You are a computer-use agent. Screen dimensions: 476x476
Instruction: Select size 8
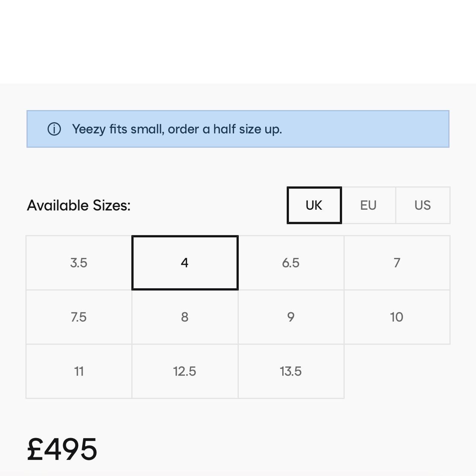(x=185, y=317)
